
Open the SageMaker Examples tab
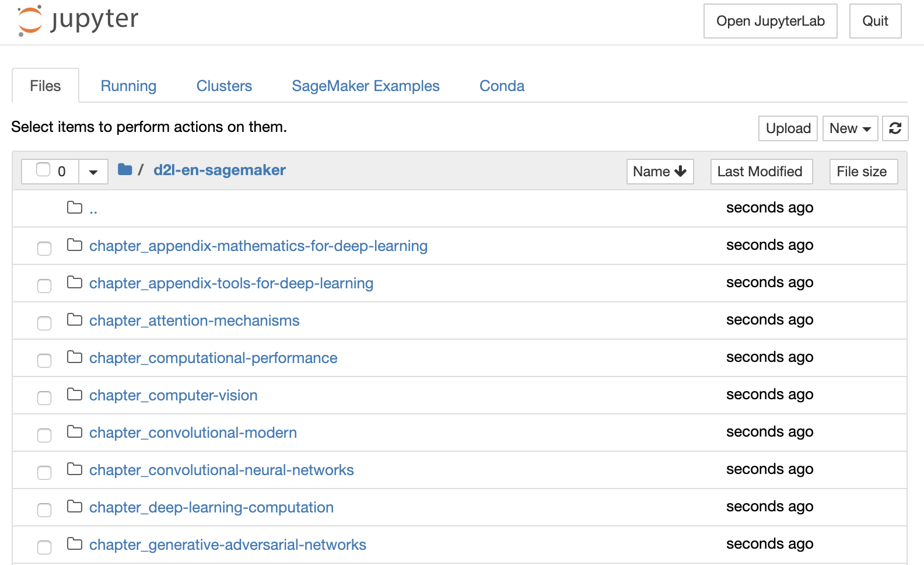pyautogui.click(x=365, y=86)
